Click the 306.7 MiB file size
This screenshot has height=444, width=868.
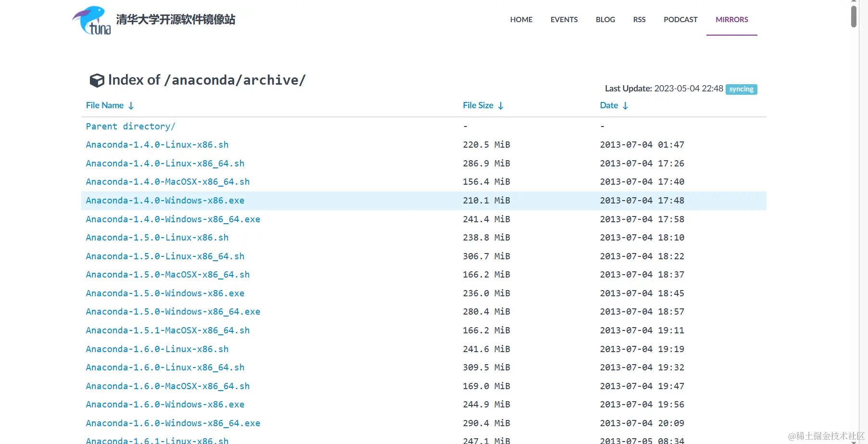coord(487,256)
